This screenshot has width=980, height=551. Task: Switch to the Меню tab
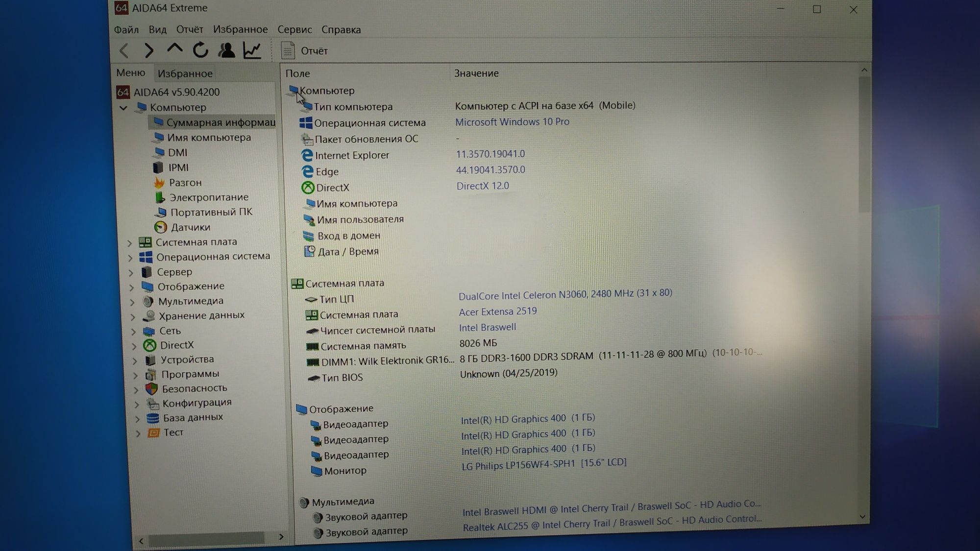tap(131, 73)
